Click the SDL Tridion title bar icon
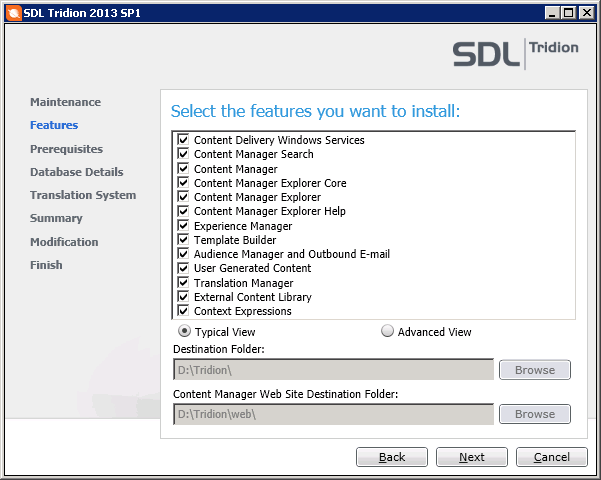 click(x=12, y=11)
